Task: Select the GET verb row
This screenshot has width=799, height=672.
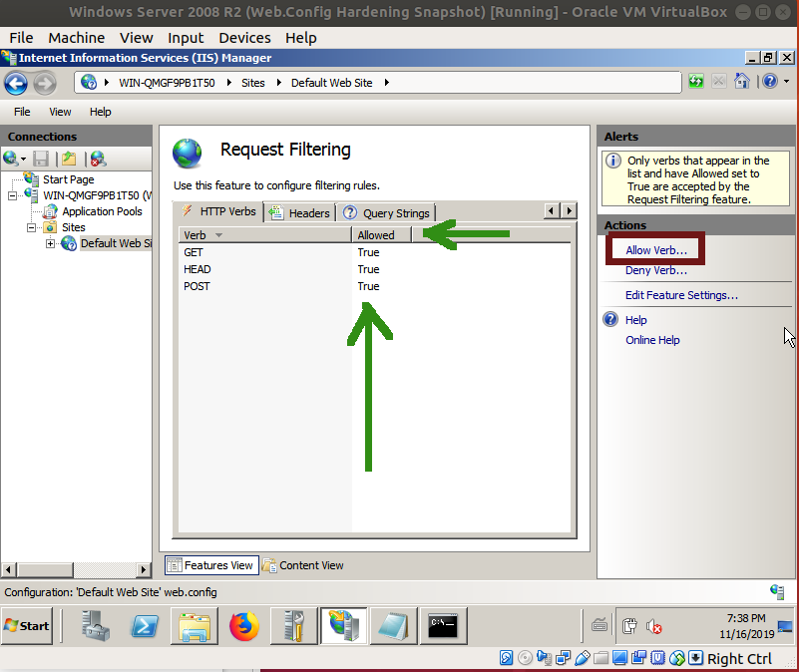Action: [x=374, y=252]
